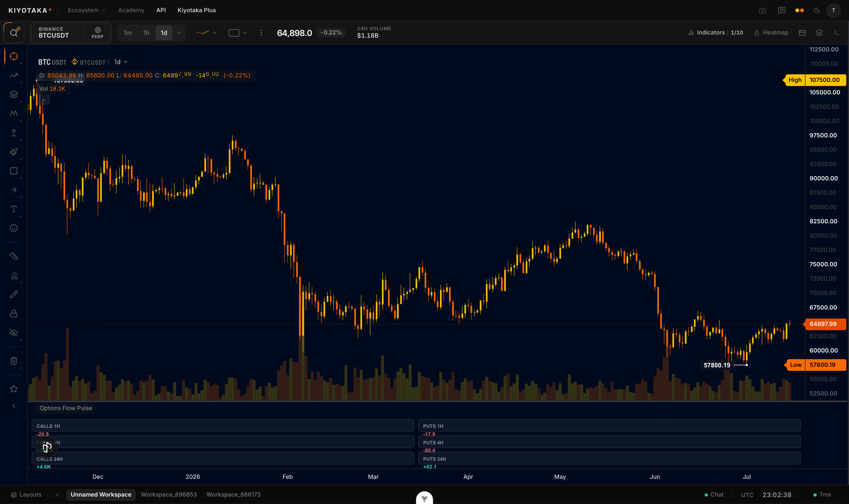Select the arrow drawing tool
The width and height of the screenshot is (849, 504).
pyautogui.click(x=14, y=190)
